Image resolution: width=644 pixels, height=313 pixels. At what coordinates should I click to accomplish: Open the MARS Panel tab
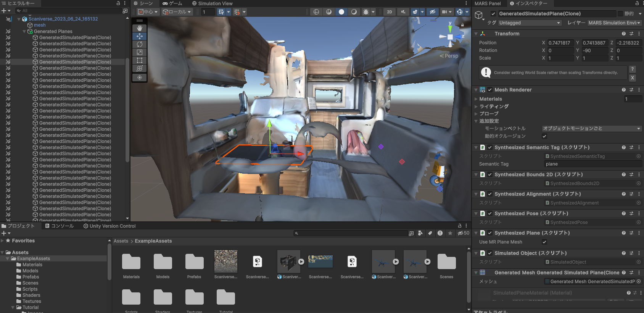[488, 3]
